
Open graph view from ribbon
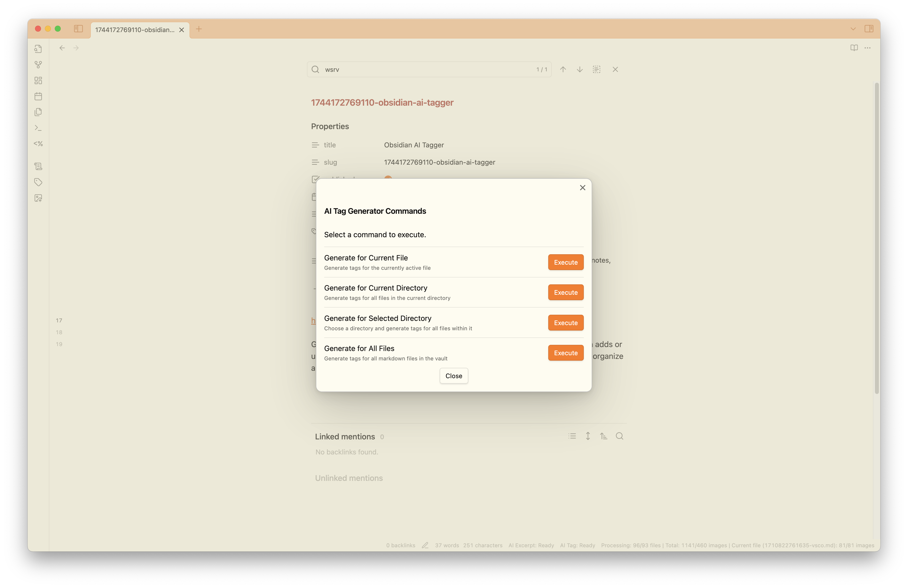click(38, 64)
